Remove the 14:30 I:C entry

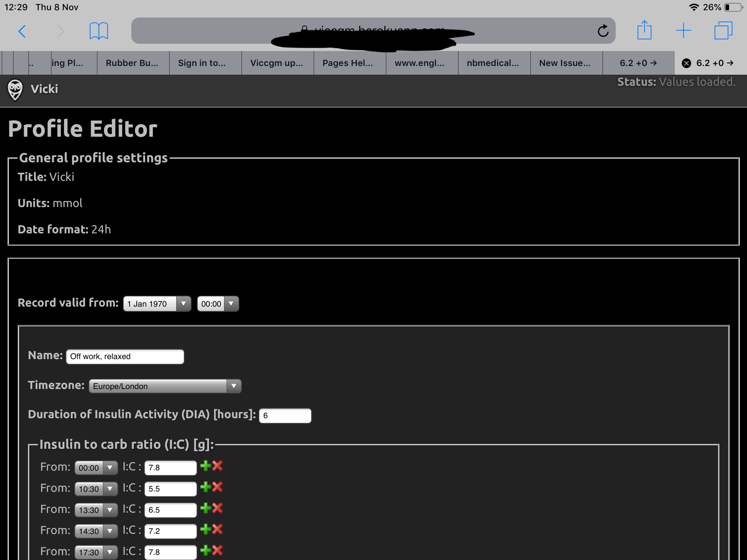pos(218,530)
